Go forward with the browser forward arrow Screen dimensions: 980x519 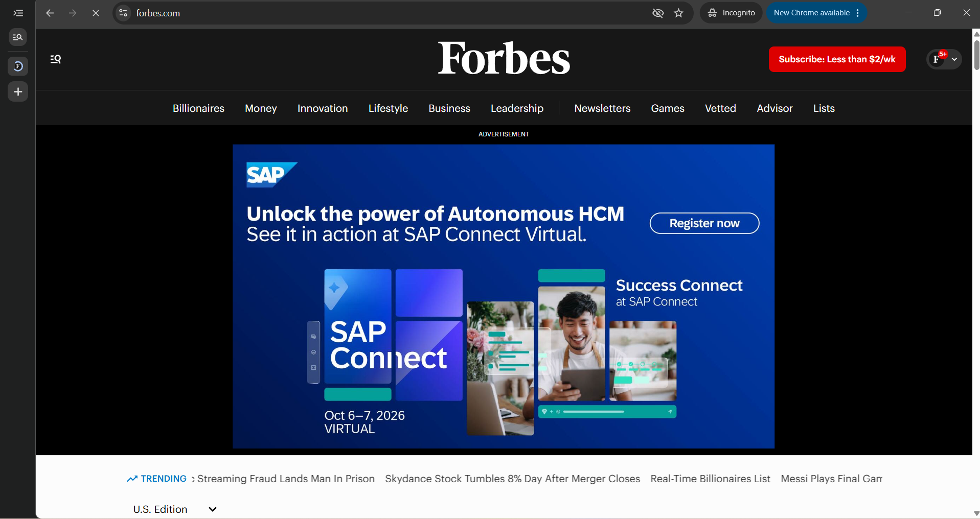tap(73, 13)
